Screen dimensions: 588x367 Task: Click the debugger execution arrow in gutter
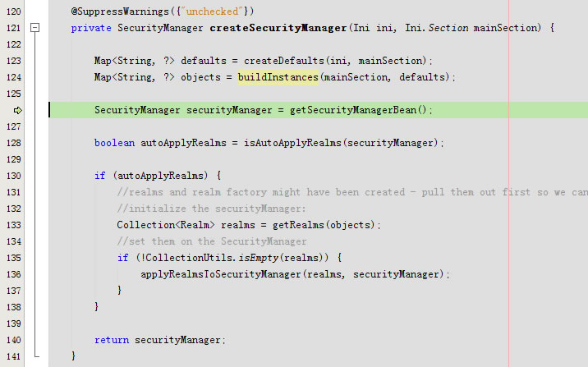click(x=17, y=110)
